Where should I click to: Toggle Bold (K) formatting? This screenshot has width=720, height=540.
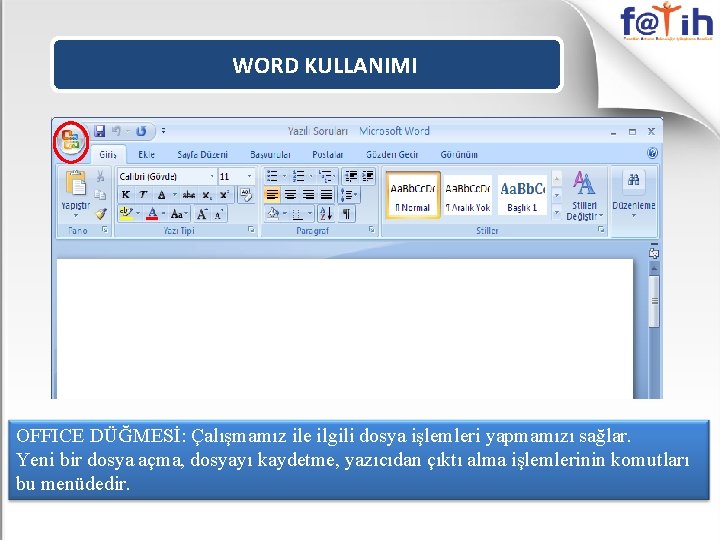(126, 195)
